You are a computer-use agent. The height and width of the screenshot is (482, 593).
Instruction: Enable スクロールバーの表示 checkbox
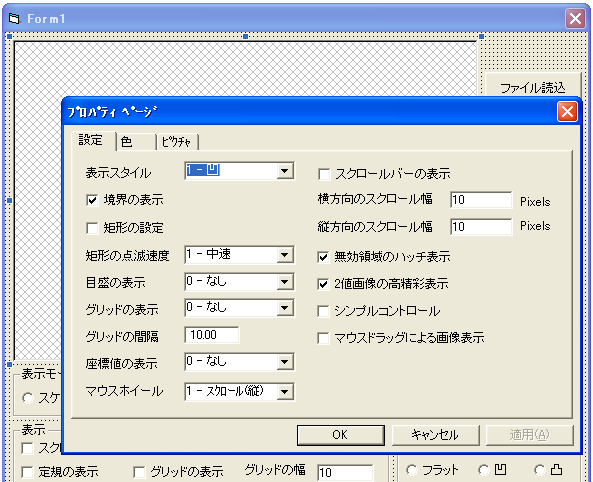[x=324, y=174]
